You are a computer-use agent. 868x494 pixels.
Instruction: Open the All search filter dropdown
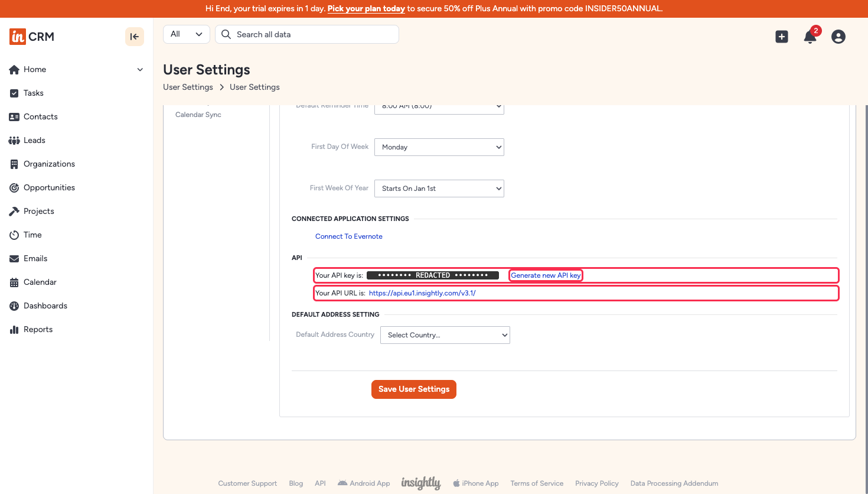tap(186, 34)
